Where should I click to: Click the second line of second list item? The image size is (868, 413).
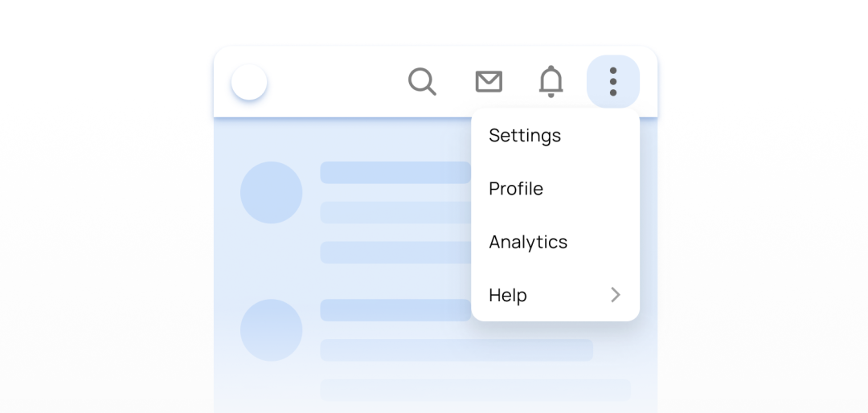457,350
